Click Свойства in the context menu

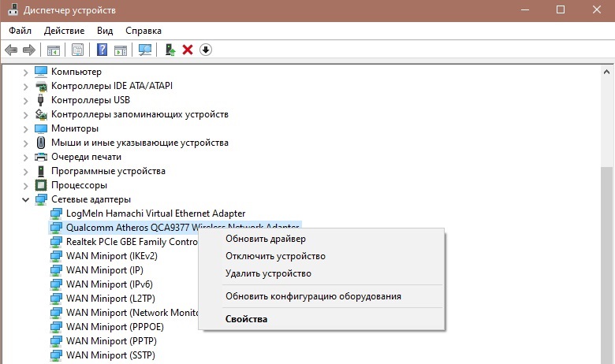pos(246,319)
